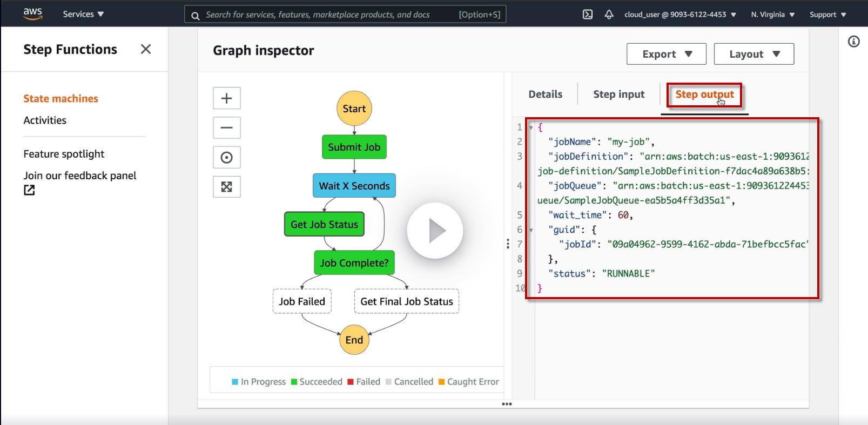Image resolution: width=868 pixels, height=425 pixels.
Task: Click the zoom out minus icon
Action: [226, 128]
